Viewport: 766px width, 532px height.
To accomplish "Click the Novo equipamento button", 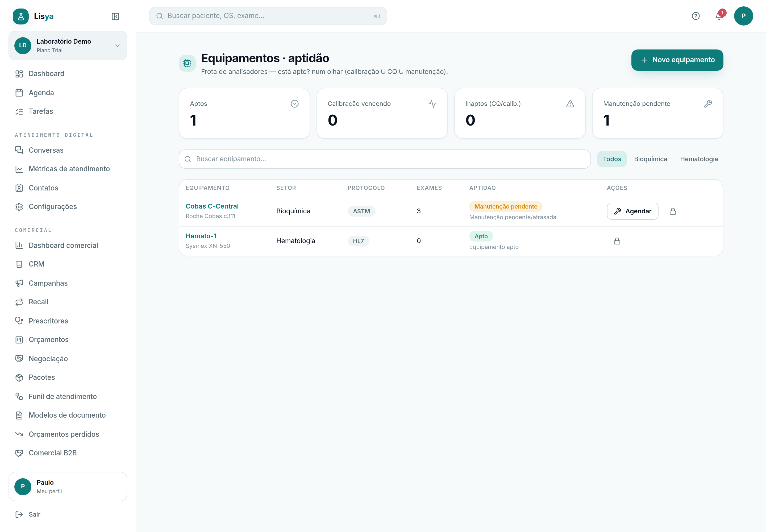I will tap(677, 60).
